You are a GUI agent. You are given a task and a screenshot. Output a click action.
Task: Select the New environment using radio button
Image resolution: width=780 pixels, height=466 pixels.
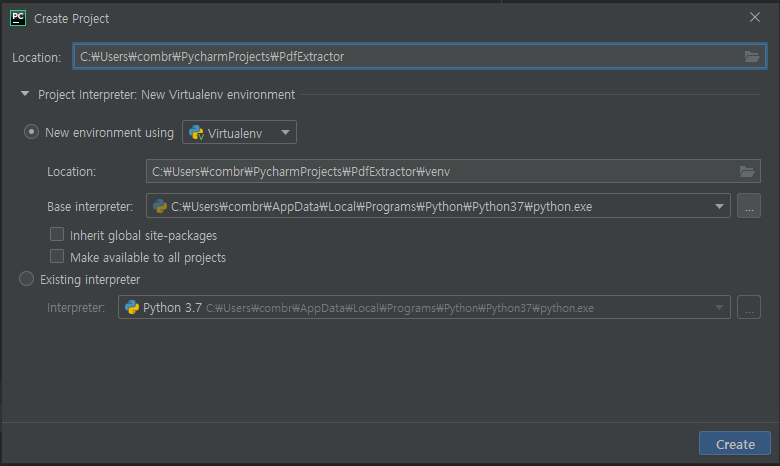31,132
